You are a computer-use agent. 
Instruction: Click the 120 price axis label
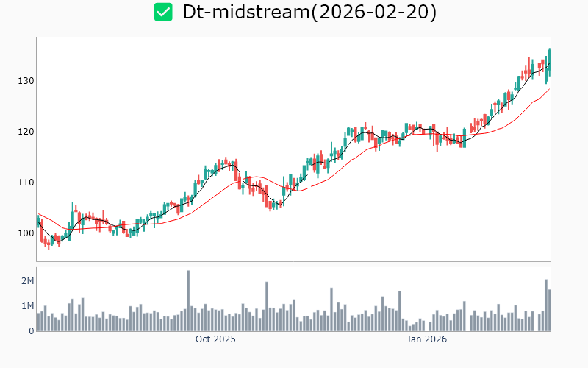26,132
